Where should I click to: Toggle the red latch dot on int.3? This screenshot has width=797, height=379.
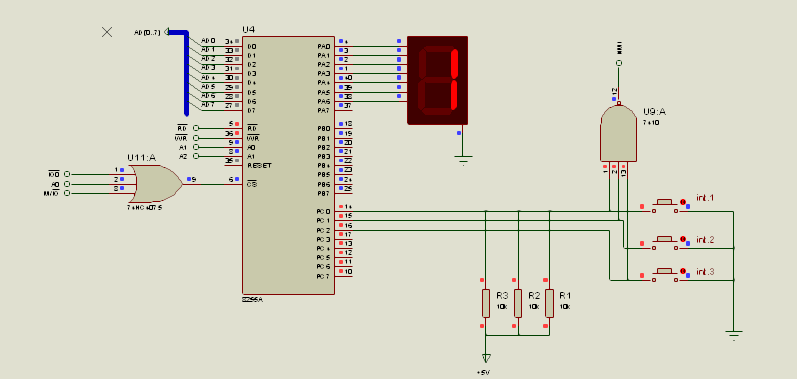pos(683,271)
